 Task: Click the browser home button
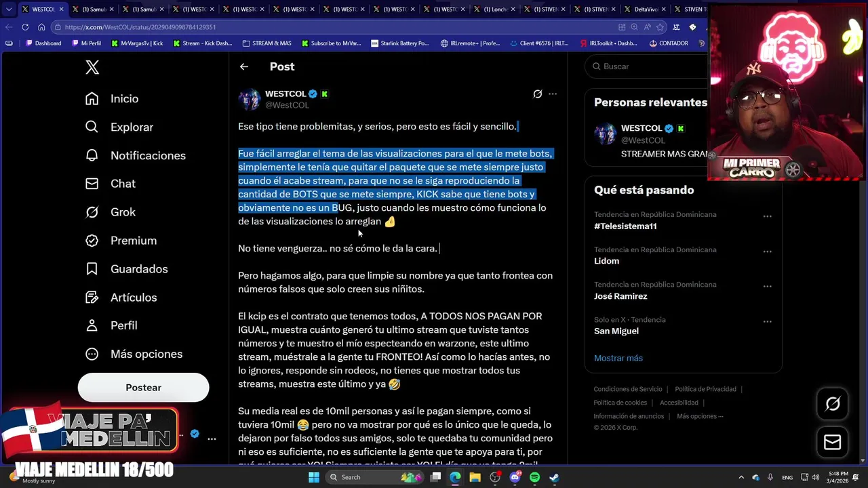point(41,27)
